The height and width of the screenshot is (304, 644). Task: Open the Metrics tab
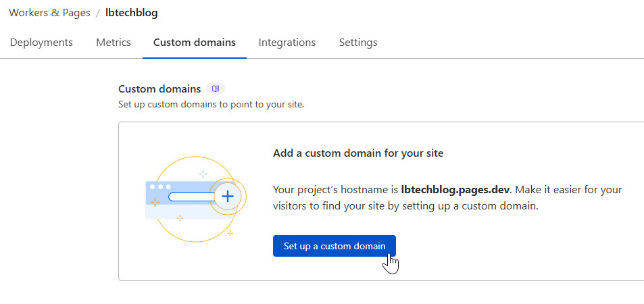[x=114, y=43]
